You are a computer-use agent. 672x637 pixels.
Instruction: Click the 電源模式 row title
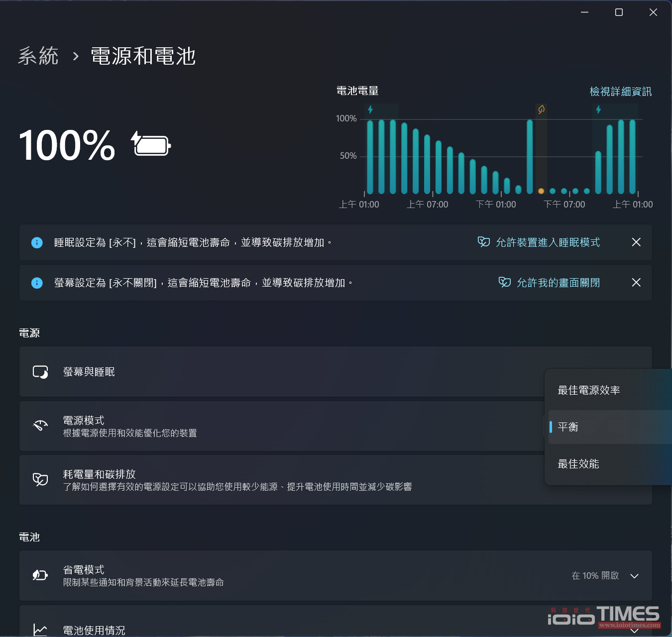84,420
